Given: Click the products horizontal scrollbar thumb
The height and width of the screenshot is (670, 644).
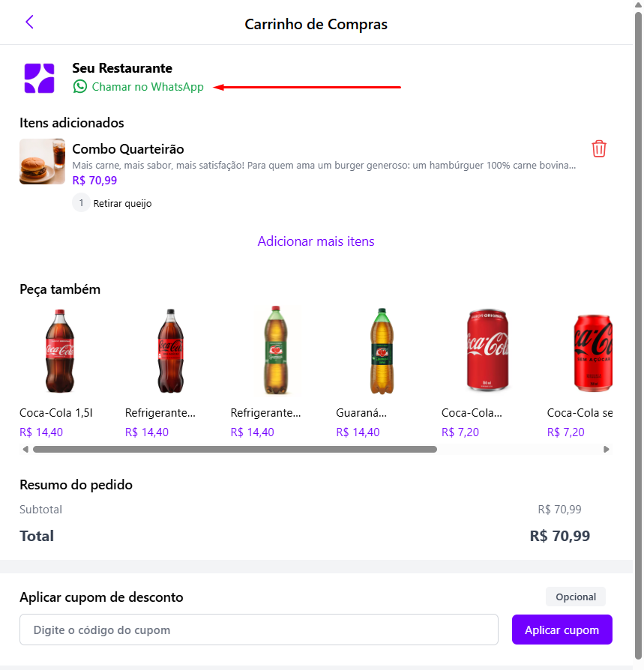Looking at the screenshot, I should tap(234, 450).
